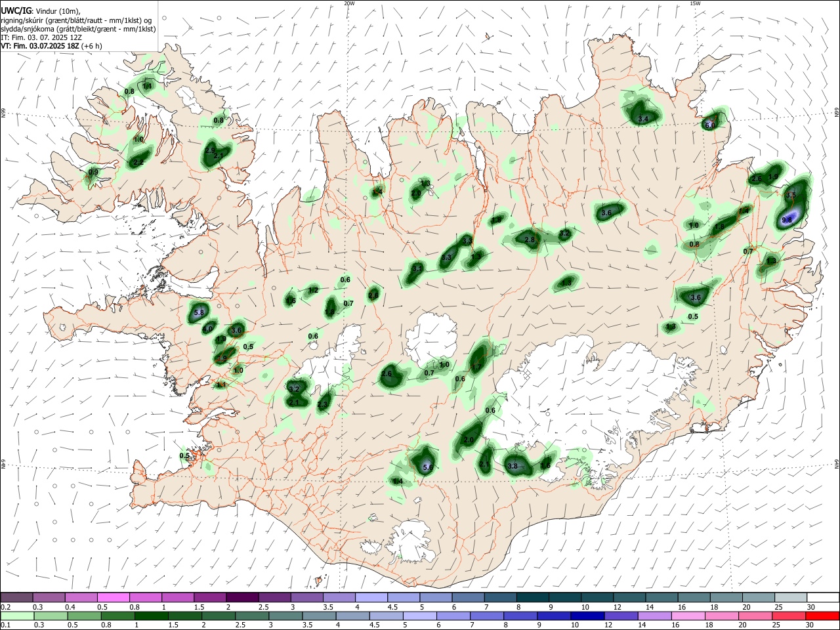Click the '15W' longitude label
840x630 pixels.
(x=695, y=3)
